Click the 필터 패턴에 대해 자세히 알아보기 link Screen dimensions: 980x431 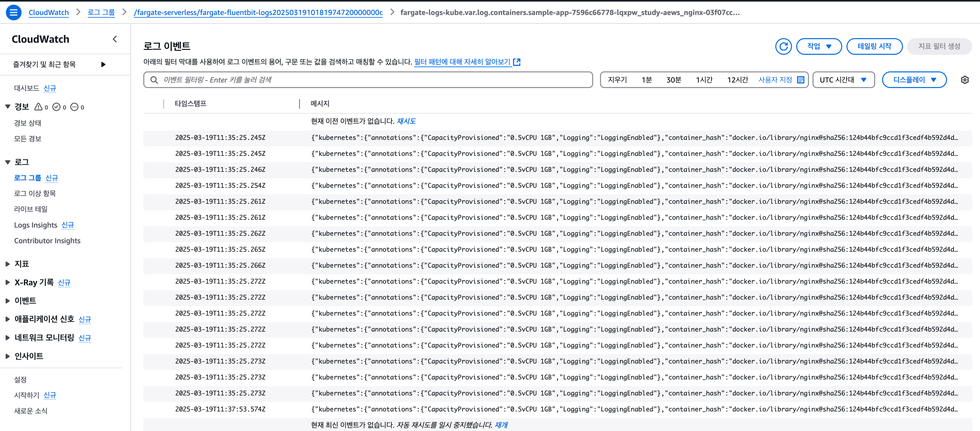(x=462, y=62)
